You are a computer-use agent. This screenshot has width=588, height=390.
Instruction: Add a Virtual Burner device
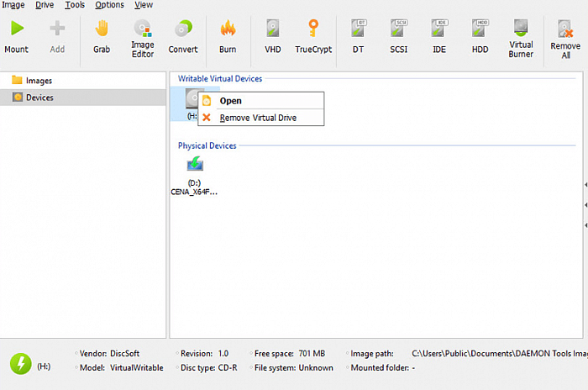521,28
